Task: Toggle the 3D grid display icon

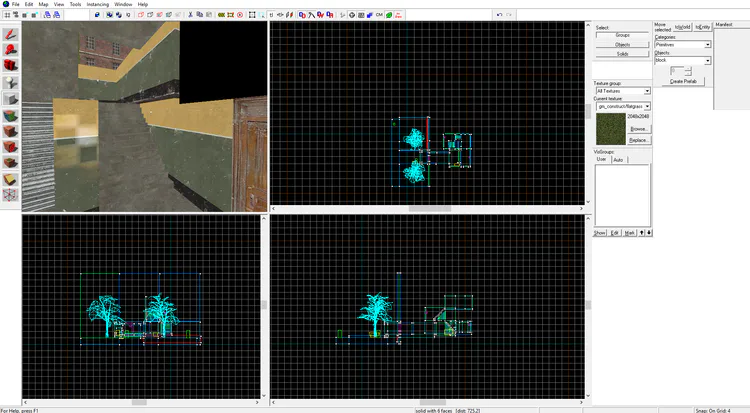Action: click(16, 15)
